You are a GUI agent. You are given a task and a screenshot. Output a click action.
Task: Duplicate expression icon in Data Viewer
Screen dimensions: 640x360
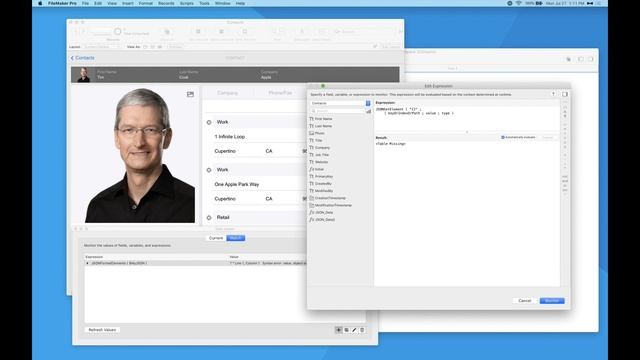(347, 330)
